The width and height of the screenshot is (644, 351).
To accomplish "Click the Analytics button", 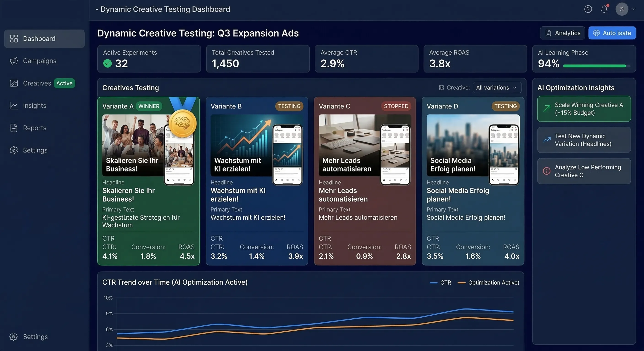I will point(562,33).
